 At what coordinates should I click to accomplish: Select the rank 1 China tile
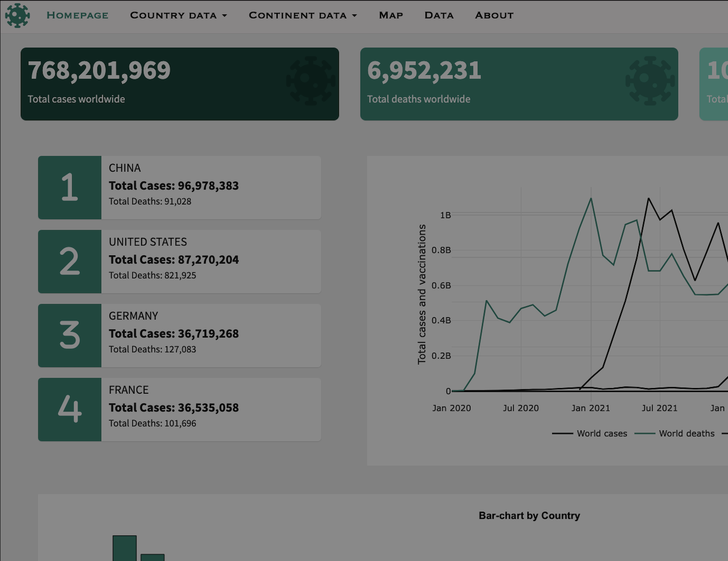pos(179,188)
